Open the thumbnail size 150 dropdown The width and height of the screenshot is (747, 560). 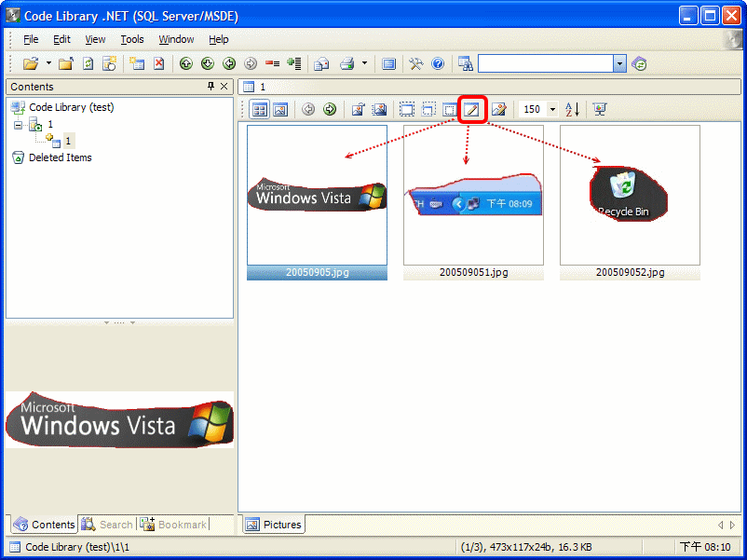click(x=552, y=110)
